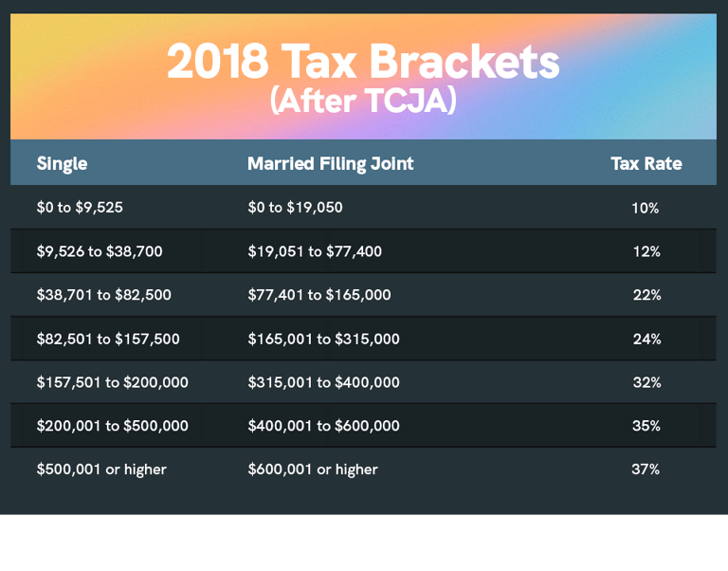Screen dimensions: 728x571
Task: Select the "Married Filing Joint" column header
Action: click(x=330, y=163)
